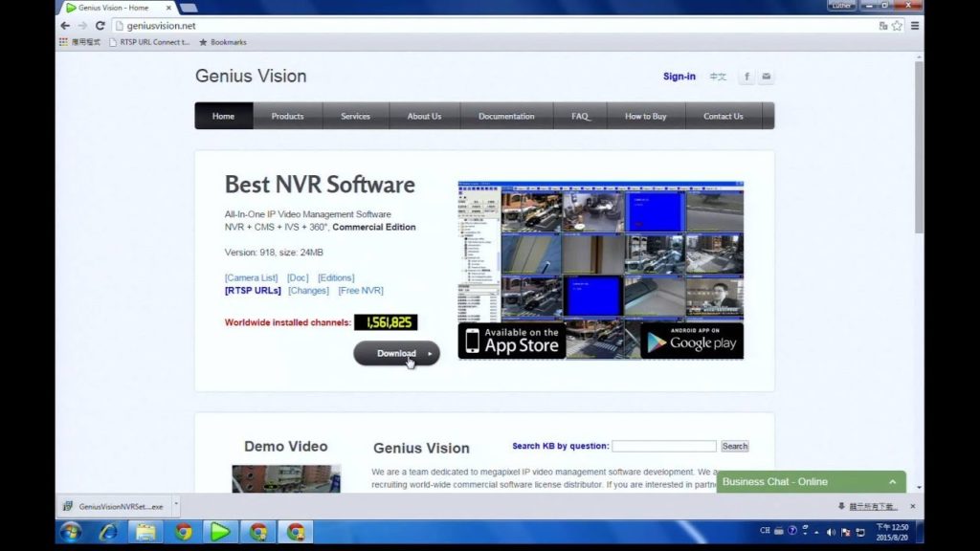This screenshot has height=551, width=980.
Task: Reload the page with the refresh icon
Action: click(100, 26)
